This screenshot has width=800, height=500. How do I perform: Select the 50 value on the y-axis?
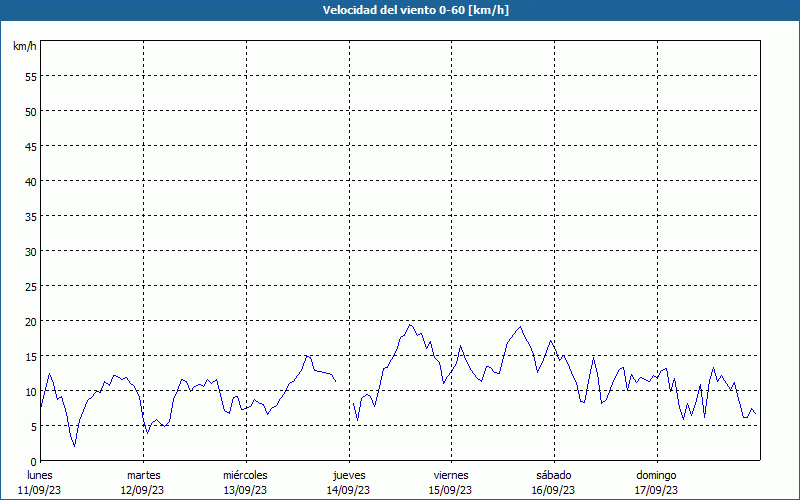tap(31, 111)
